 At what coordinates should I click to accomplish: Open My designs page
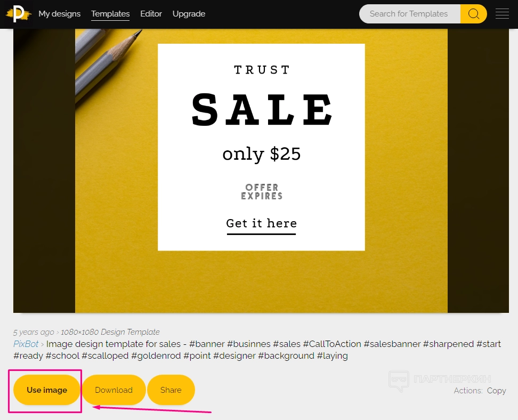tap(60, 14)
